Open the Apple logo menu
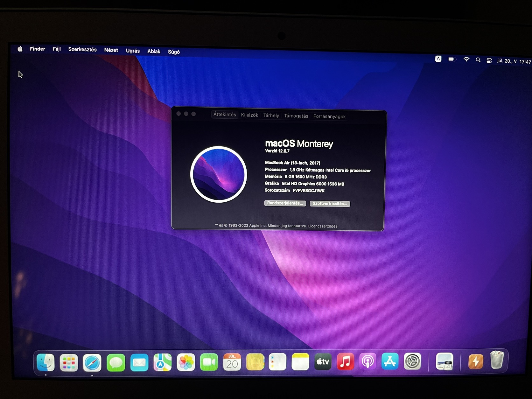The width and height of the screenshot is (532, 399). click(20, 49)
